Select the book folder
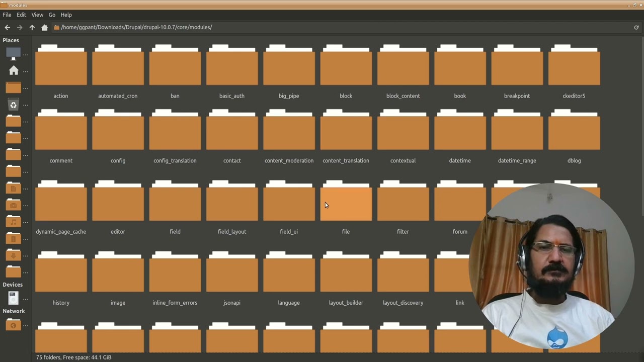Screen dimensions: 644x362 (460, 65)
